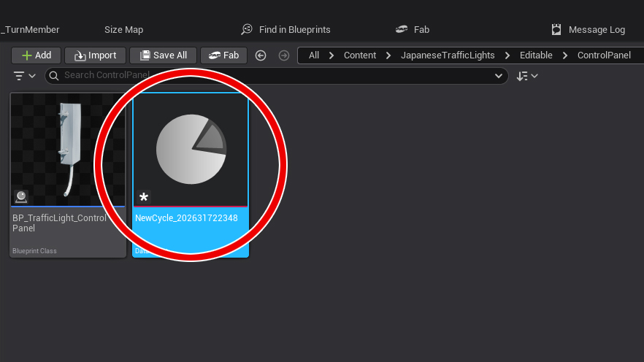Select the BP_TrafficLight_ControlPanel blueprint thumbnail
The width and height of the screenshot is (644, 362).
tap(68, 150)
